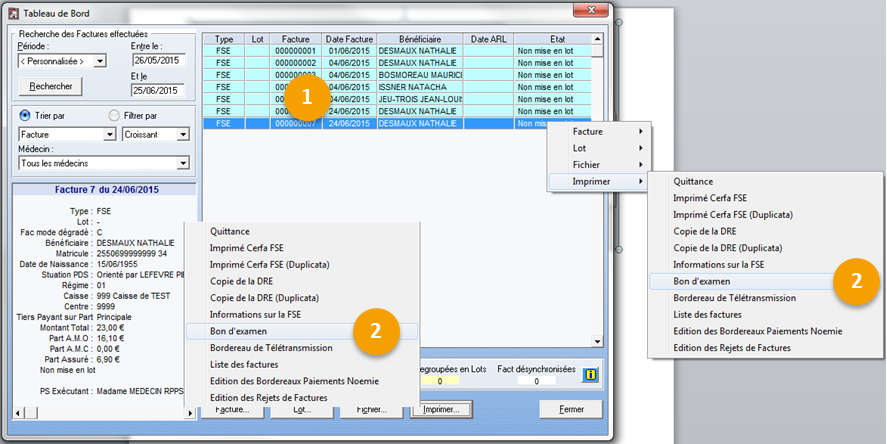
Task: Enable the 'Filtrer par' radio option
Action: click(x=114, y=114)
